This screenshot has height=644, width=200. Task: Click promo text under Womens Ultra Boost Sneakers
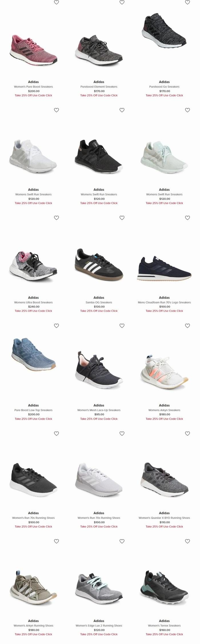(x=33, y=311)
